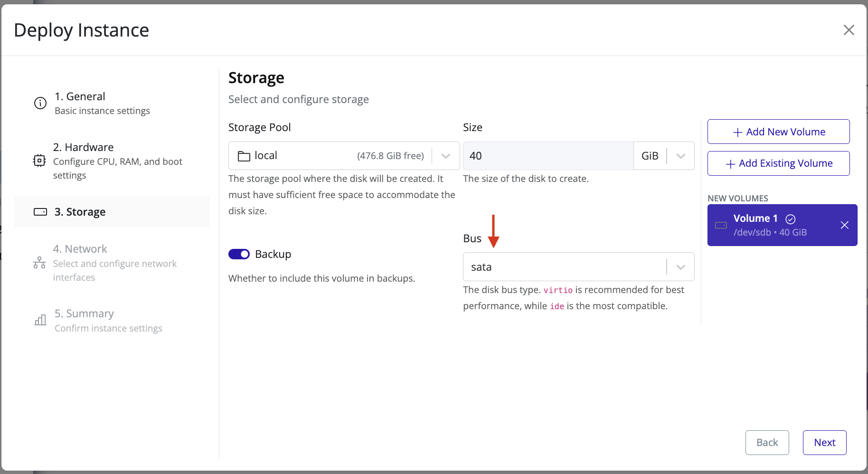Click the Add Existing Volume button
The width and height of the screenshot is (868, 474).
point(778,163)
